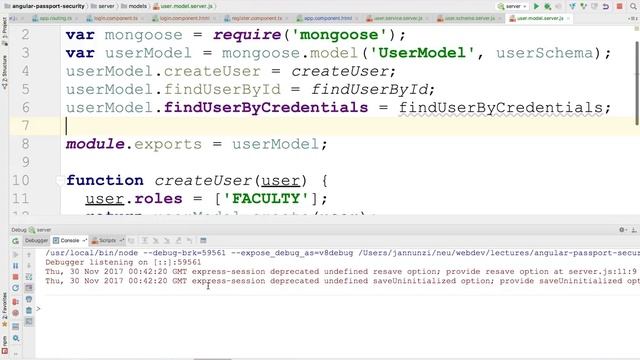Clear all console output trash icon

pyautogui.click(x=29, y=310)
